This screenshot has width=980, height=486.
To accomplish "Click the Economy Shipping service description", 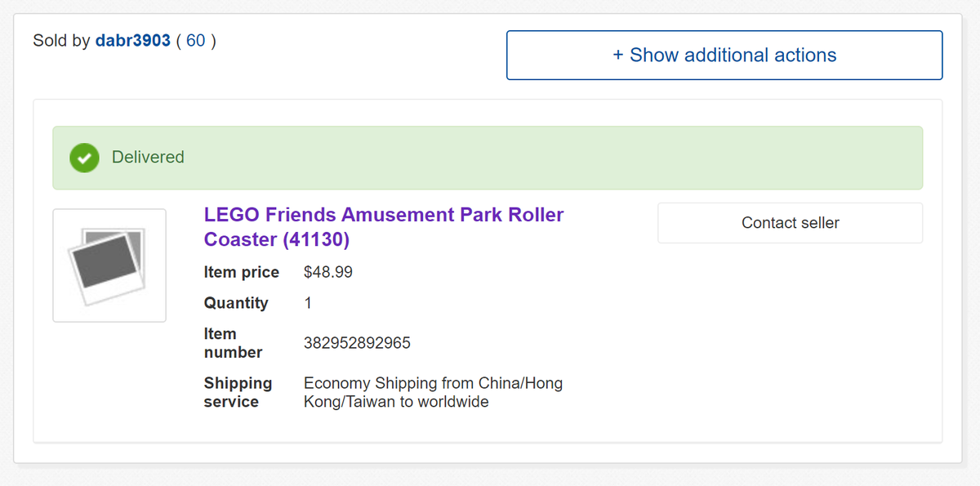I will tap(433, 383).
